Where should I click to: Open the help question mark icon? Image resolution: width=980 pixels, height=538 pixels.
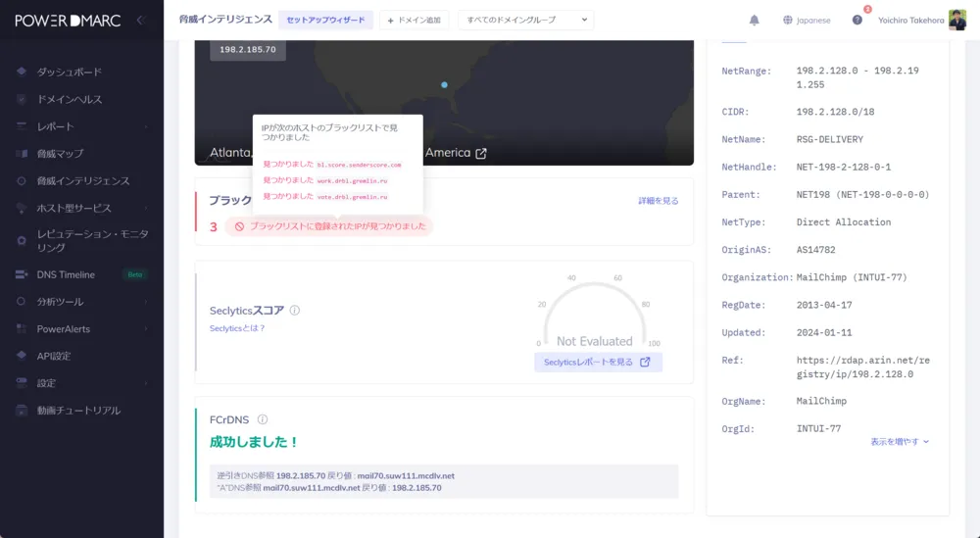click(x=857, y=20)
